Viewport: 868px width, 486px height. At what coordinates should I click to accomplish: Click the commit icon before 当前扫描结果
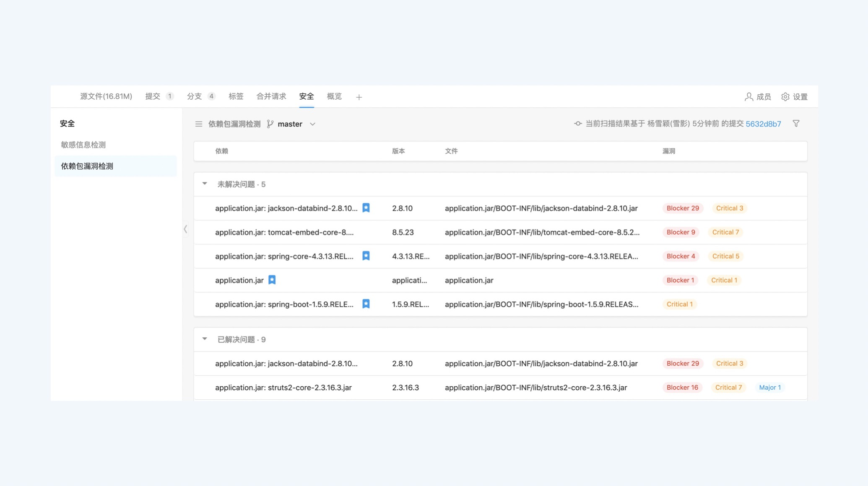tap(578, 124)
